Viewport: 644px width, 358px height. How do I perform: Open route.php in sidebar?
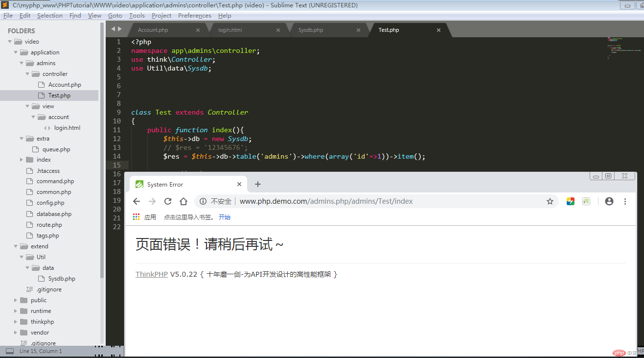49,225
